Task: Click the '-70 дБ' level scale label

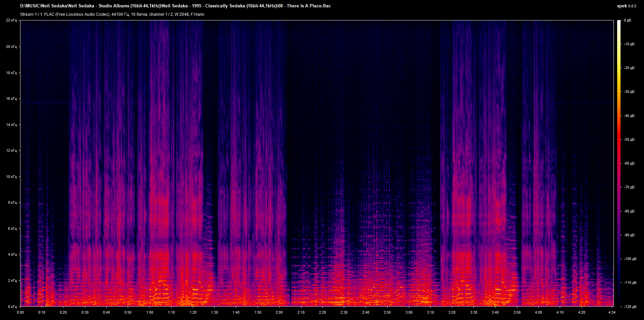Action: coord(629,187)
